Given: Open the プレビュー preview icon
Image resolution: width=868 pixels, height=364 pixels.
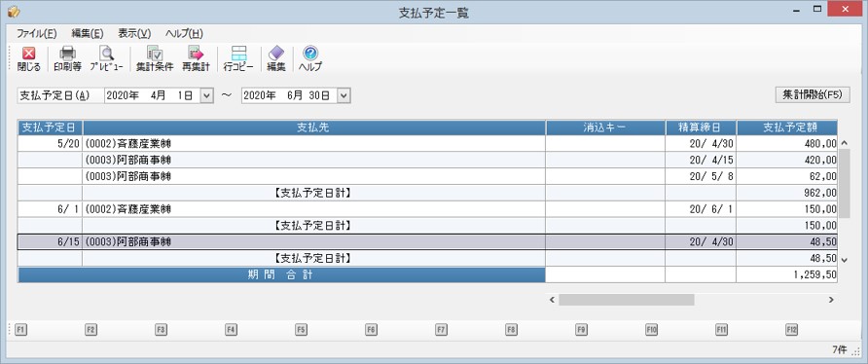Looking at the screenshot, I should coord(107,59).
